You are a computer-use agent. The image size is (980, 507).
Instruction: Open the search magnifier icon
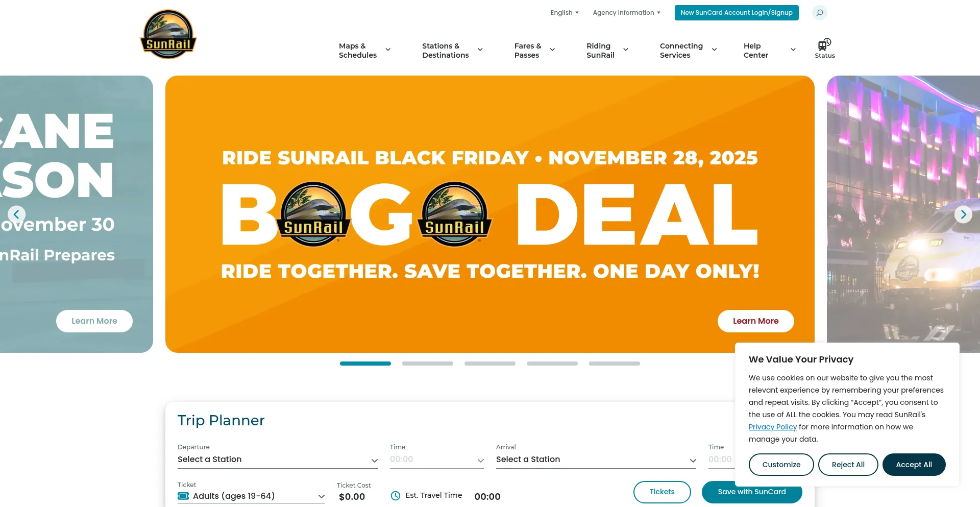(x=819, y=13)
